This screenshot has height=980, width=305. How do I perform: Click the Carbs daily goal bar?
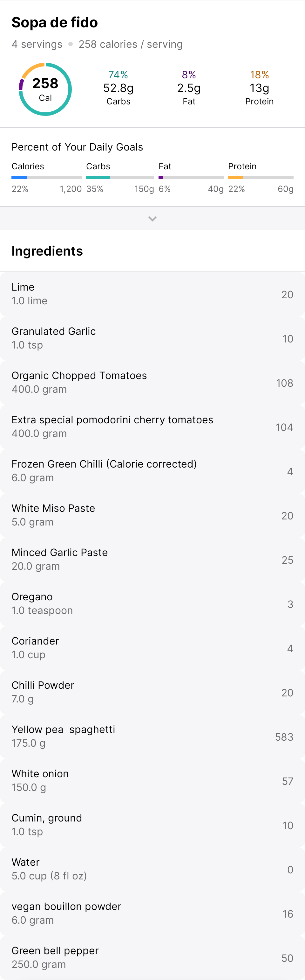point(120,178)
